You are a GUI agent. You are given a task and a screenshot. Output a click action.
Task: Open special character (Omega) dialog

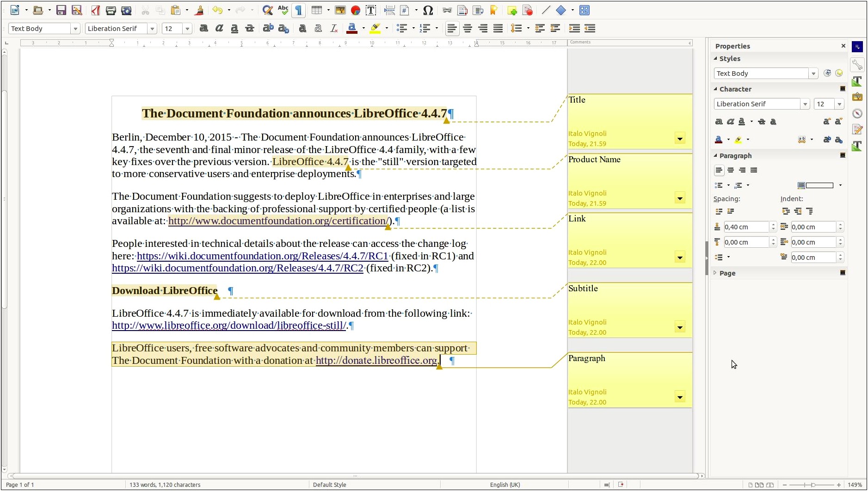coord(428,10)
